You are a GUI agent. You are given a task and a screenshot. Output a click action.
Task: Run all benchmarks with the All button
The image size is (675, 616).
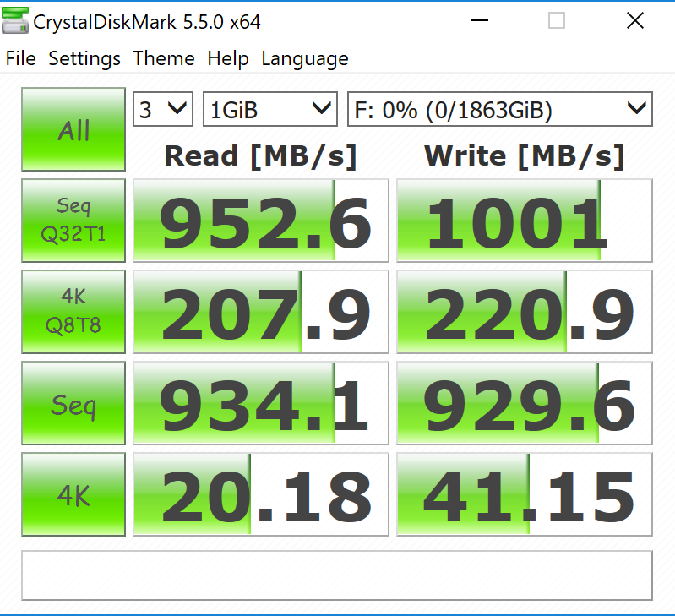(x=73, y=129)
